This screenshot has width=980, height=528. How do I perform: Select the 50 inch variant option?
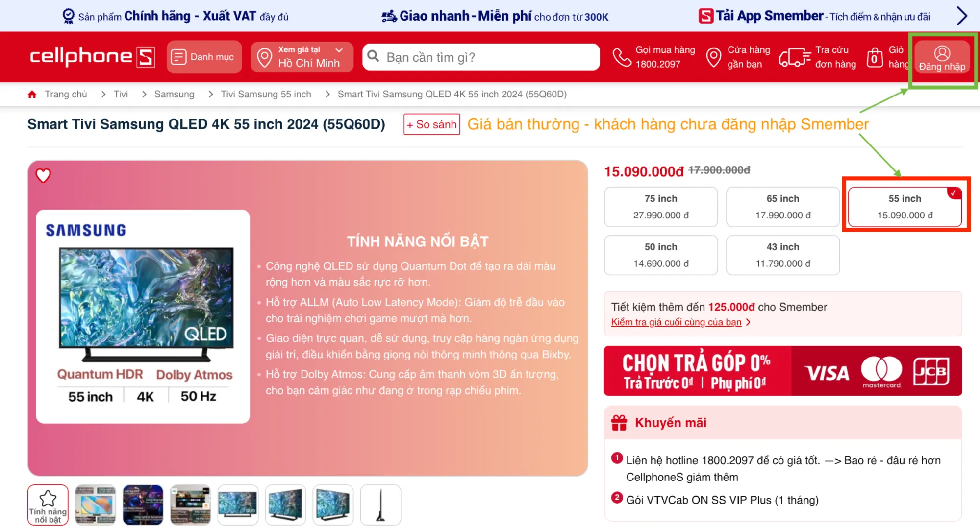[x=661, y=255]
